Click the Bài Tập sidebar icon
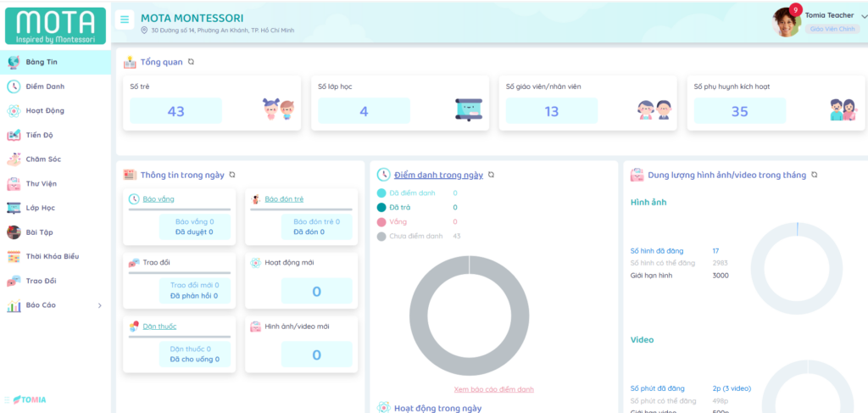This screenshot has width=868, height=413. click(x=14, y=232)
